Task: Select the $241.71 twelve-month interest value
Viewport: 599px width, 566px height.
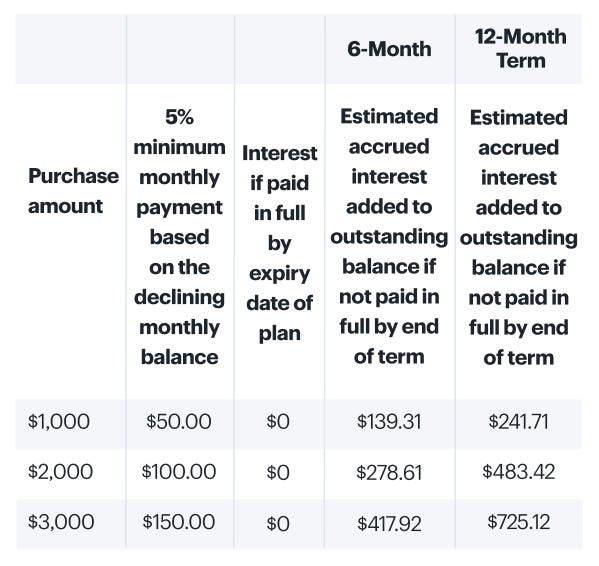Action: click(x=518, y=421)
